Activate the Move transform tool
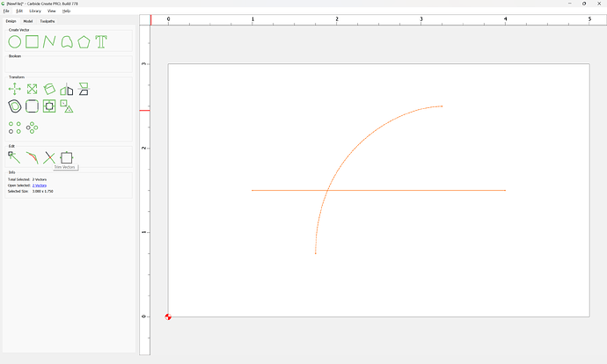The image size is (607, 364). [15, 89]
